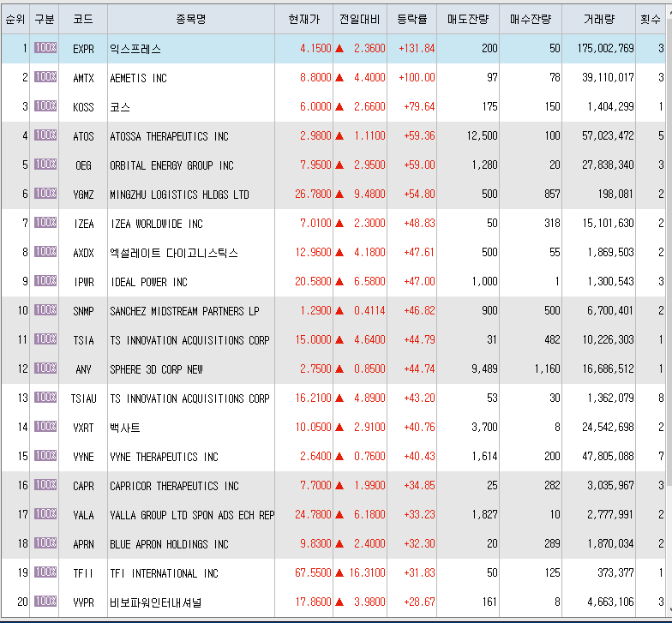Click the 100% badge in VYNE row

(x=45, y=456)
